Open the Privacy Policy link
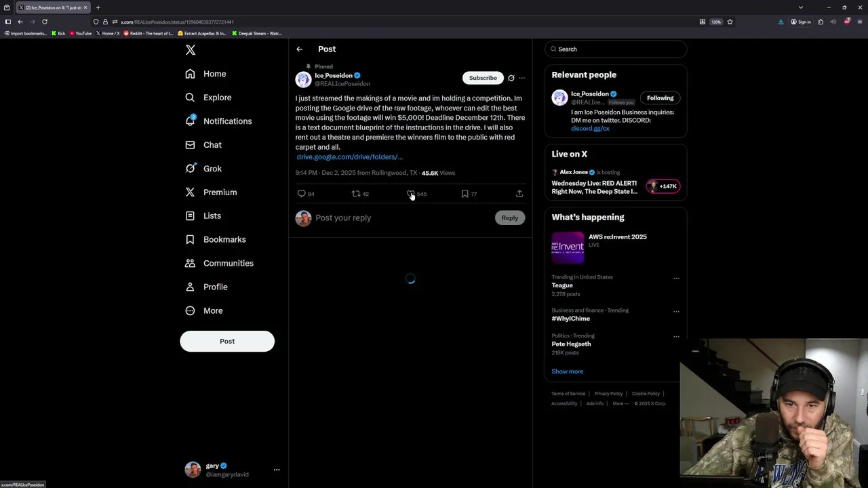This screenshot has height=488, width=868. [608, 394]
